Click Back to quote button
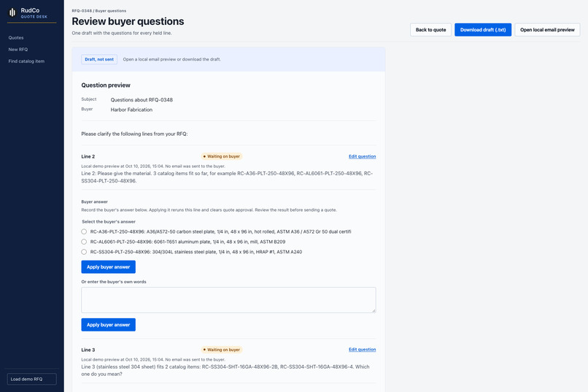 point(430,30)
